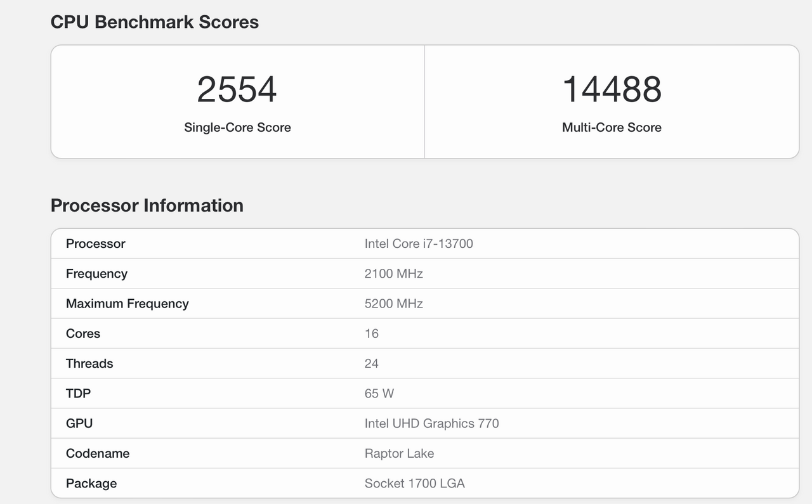
Task: Select the 2100 MHz frequency value
Action: pos(394,274)
